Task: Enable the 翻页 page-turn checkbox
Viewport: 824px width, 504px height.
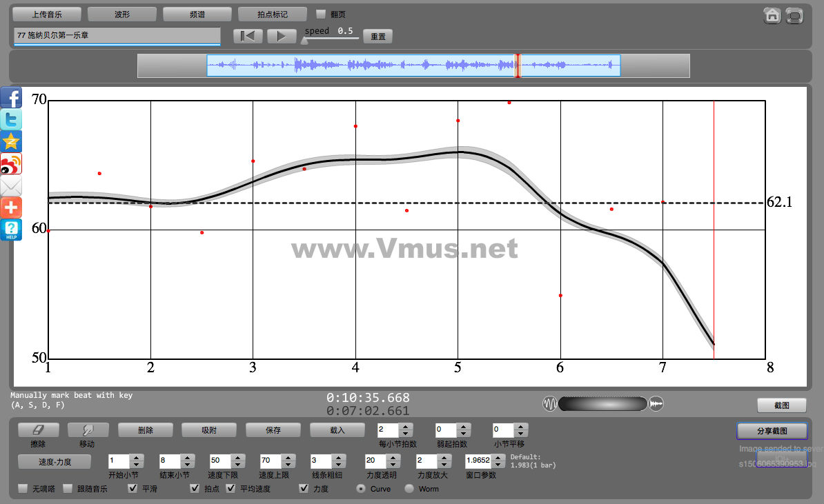Action: pos(321,14)
